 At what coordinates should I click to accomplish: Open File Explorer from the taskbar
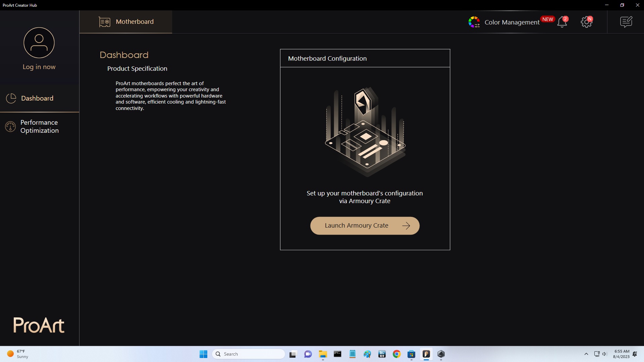[x=323, y=354]
